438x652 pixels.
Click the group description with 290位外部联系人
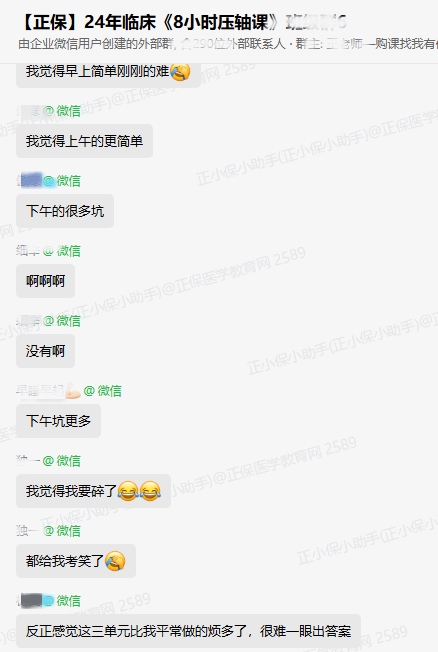(228, 44)
